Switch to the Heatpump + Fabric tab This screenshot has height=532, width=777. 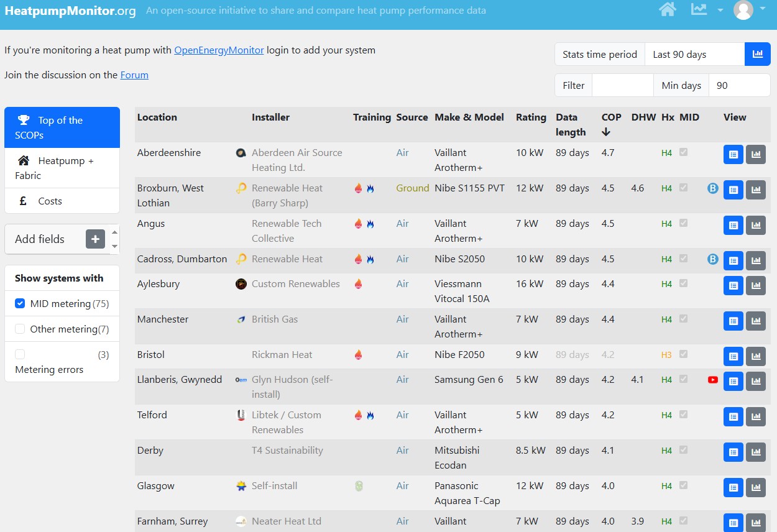(62, 168)
